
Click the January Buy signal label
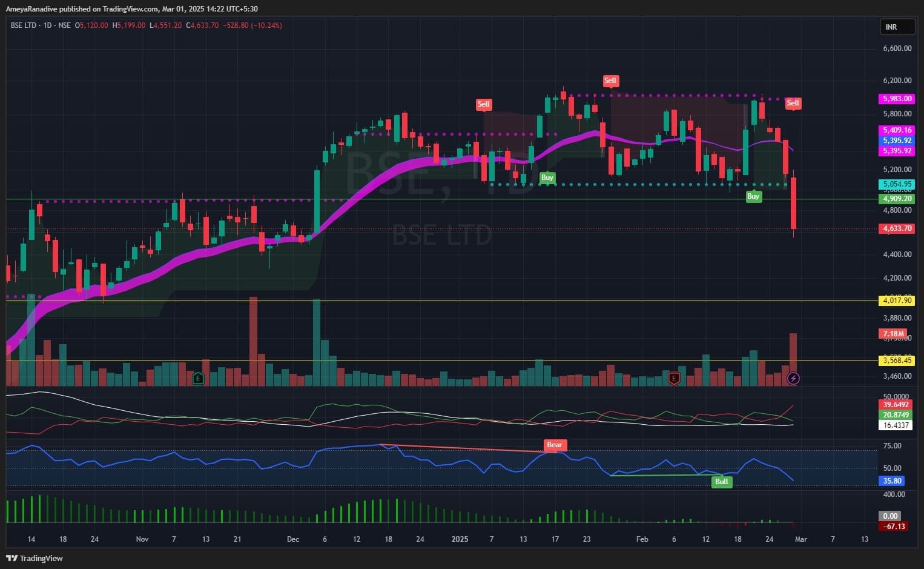click(547, 178)
